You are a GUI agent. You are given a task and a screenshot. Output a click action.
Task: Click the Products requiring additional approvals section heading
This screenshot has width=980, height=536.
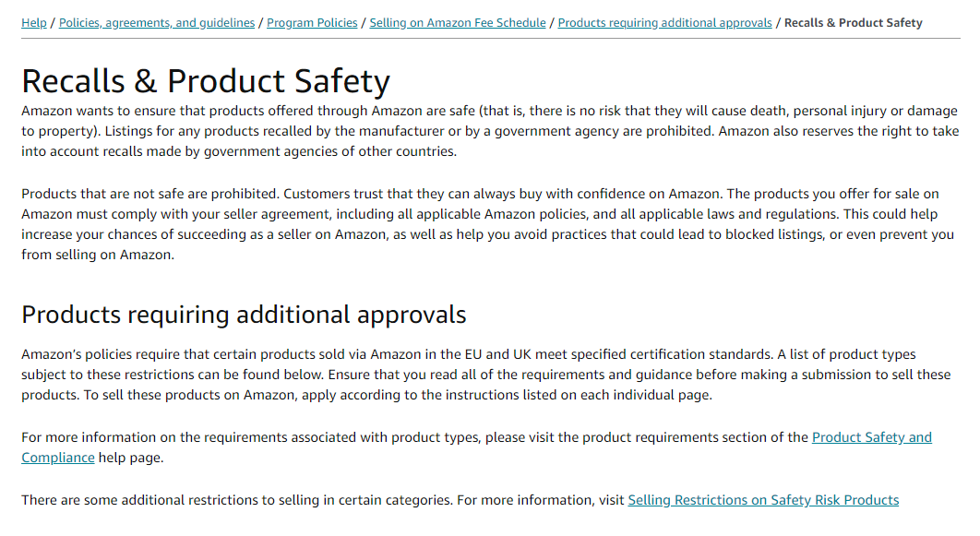(244, 315)
